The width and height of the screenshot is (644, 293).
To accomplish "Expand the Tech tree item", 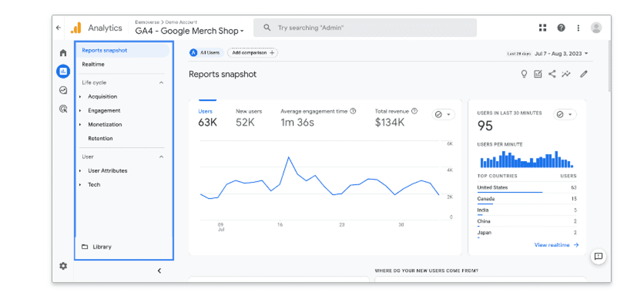I will (81, 185).
